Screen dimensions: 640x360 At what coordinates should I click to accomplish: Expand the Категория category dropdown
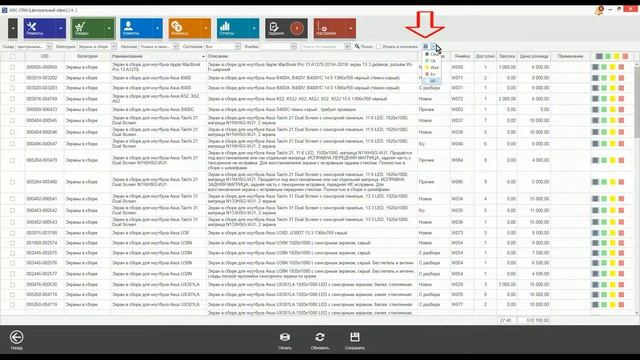tap(114, 47)
